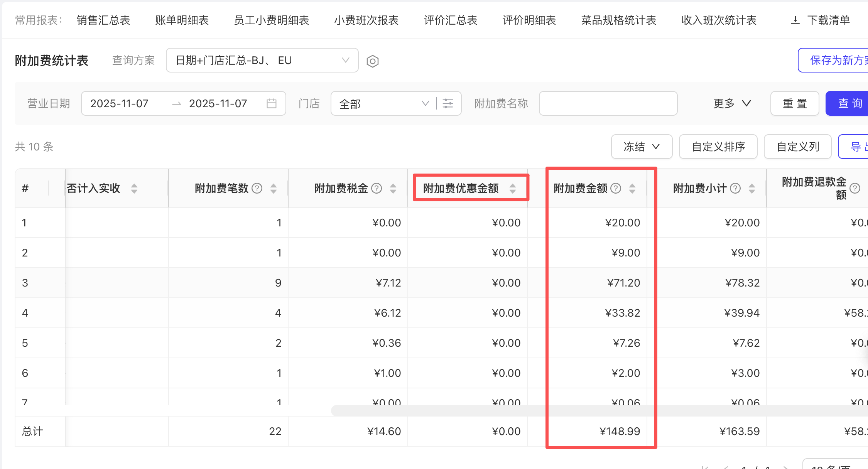Toggle sort arrows on 附加费税金 column

tap(393, 188)
